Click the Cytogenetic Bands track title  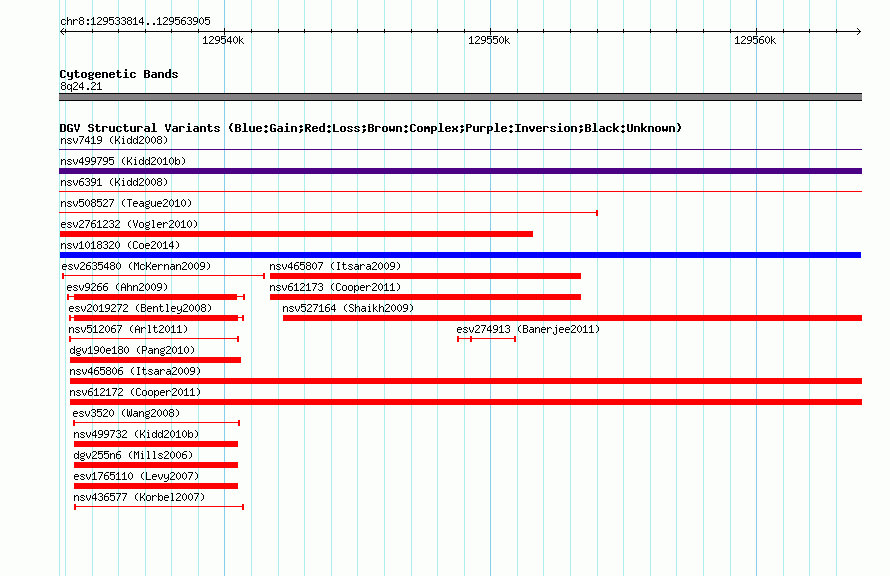pos(119,74)
